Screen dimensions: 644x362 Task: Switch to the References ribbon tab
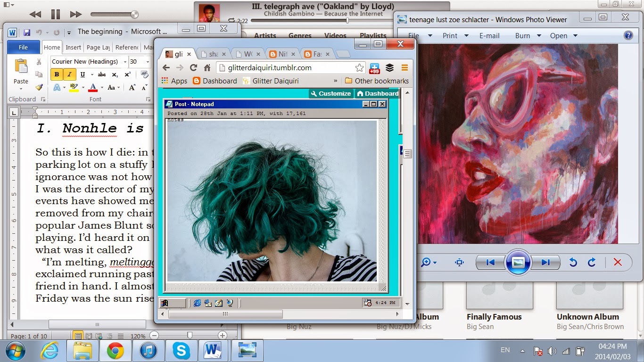point(127,47)
